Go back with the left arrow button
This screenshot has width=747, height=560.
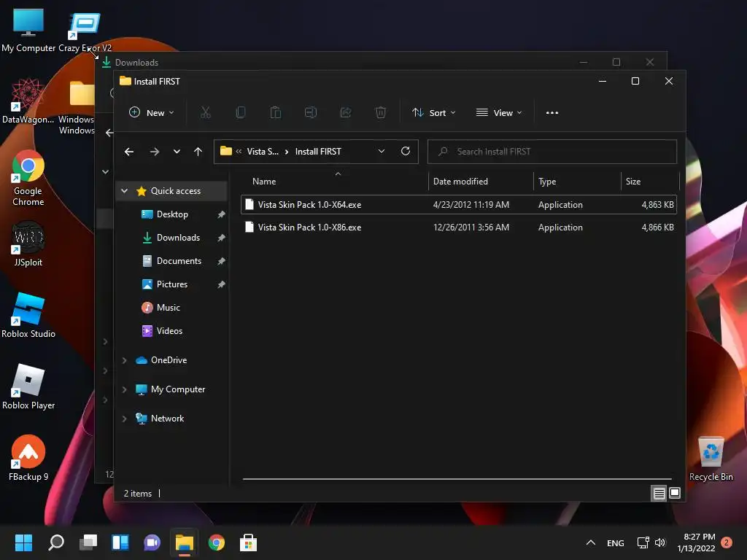[x=129, y=152]
